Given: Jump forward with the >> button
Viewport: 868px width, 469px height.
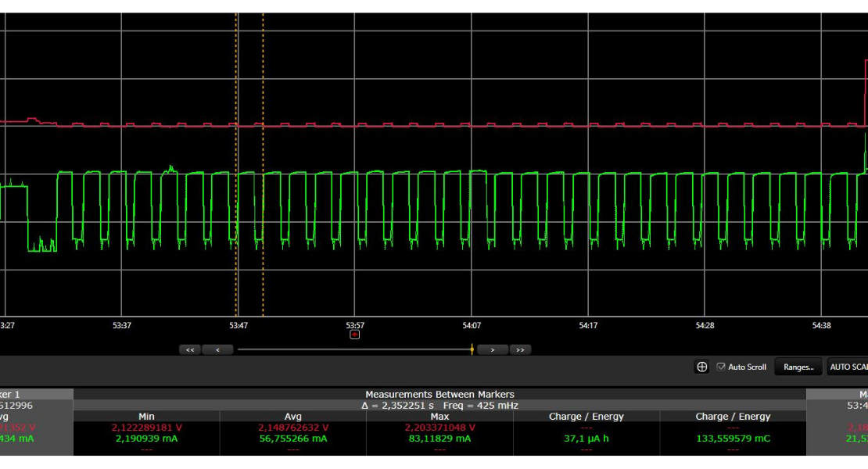Looking at the screenshot, I should pyautogui.click(x=520, y=350).
